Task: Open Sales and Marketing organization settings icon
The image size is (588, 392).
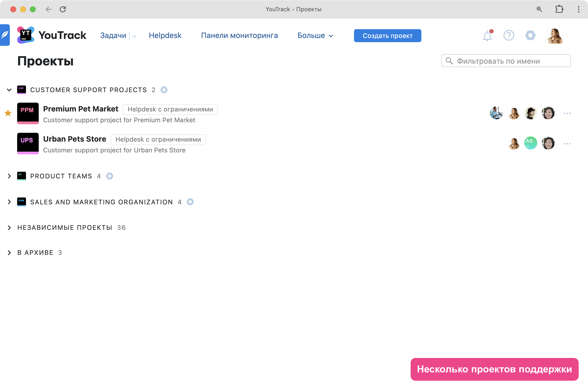Action: 190,202
